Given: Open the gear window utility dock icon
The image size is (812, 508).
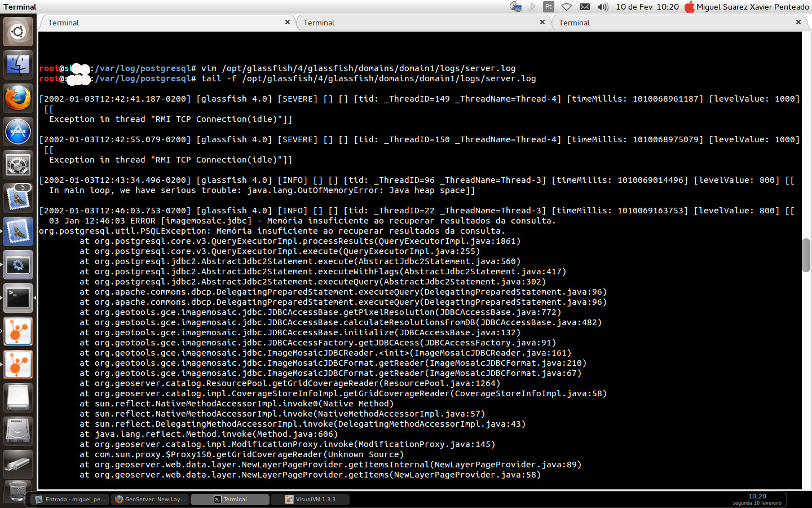Looking at the screenshot, I should click(18, 265).
